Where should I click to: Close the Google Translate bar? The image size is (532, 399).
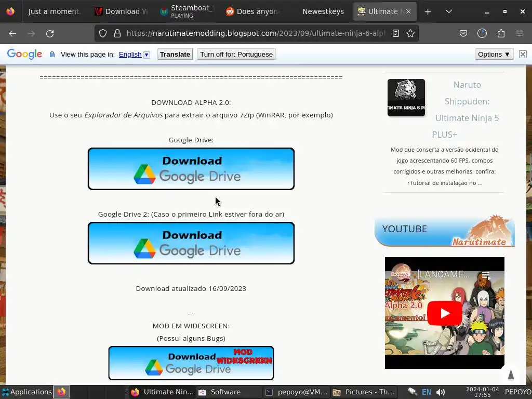pos(523,54)
